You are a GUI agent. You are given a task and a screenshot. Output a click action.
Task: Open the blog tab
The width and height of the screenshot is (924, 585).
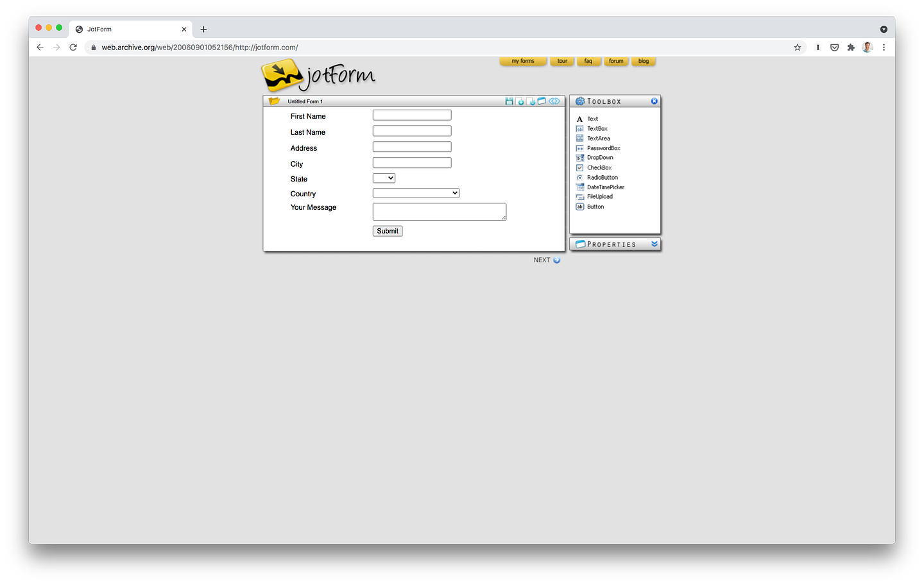coord(644,61)
